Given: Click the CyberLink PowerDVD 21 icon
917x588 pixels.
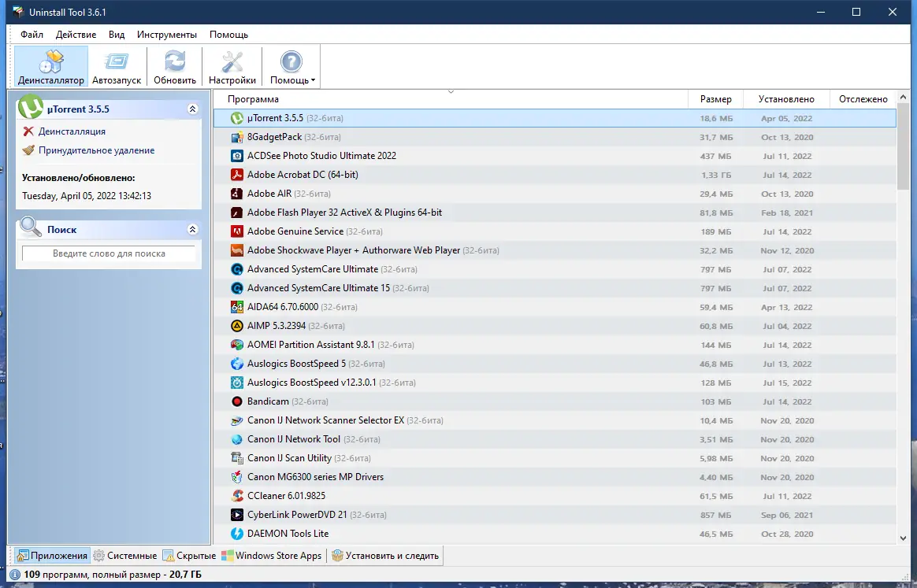Looking at the screenshot, I should click(237, 515).
